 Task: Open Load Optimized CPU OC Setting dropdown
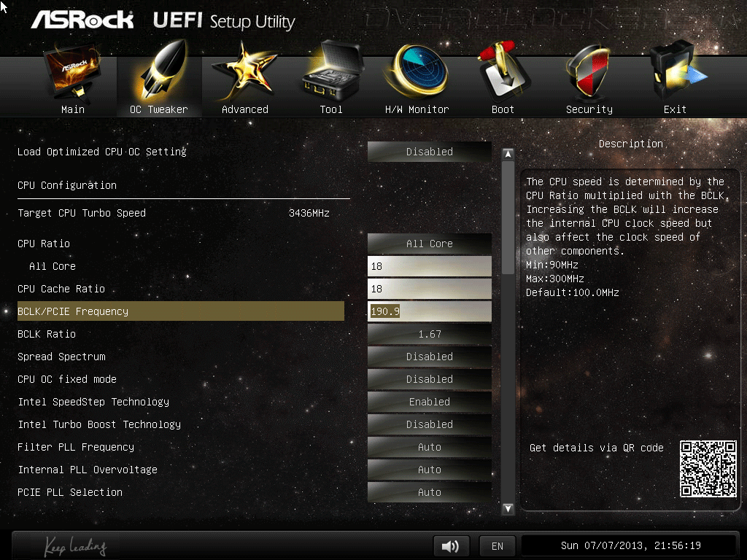click(429, 152)
